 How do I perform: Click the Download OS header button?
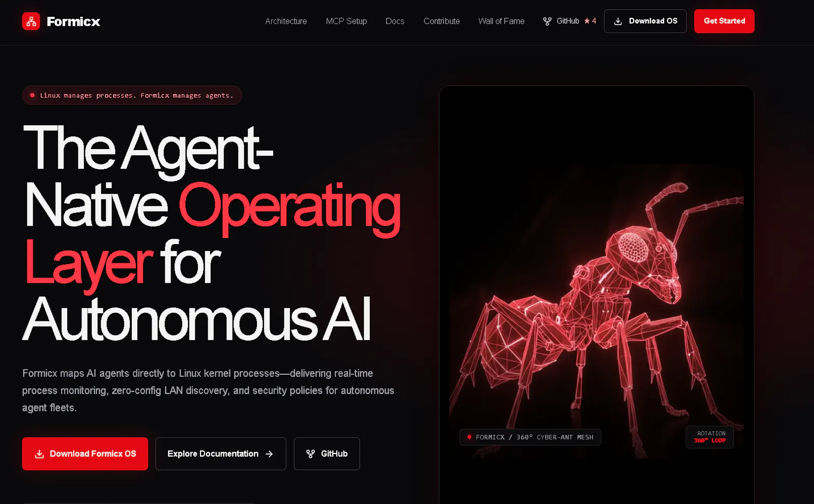(645, 21)
